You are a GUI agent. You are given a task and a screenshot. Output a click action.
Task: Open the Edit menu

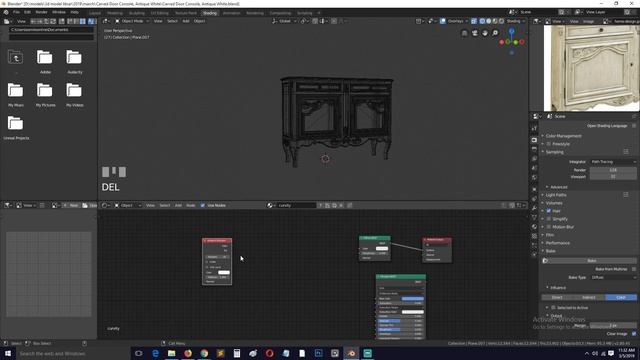click(27, 12)
